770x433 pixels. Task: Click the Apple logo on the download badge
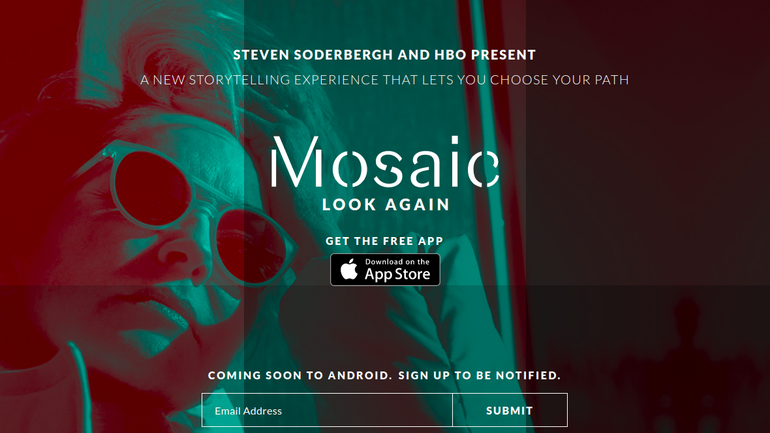(x=349, y=269)
